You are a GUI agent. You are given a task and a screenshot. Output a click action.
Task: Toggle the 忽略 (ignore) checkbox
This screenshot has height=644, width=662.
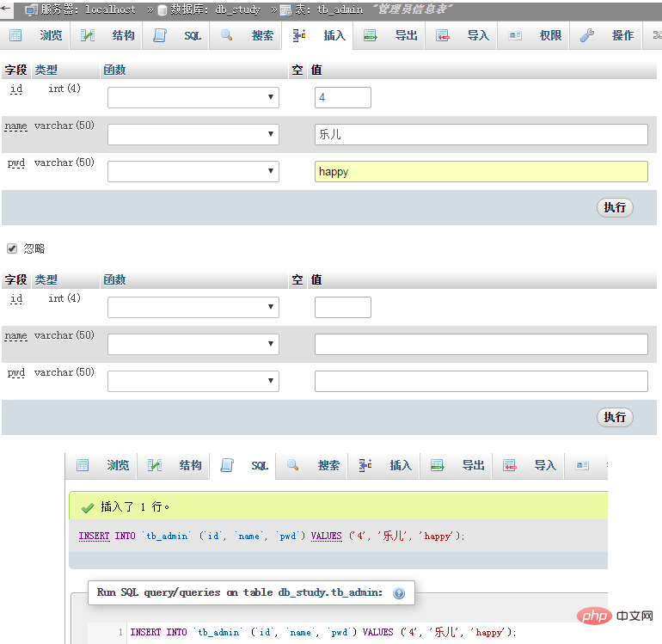click(x=12, y=248)
